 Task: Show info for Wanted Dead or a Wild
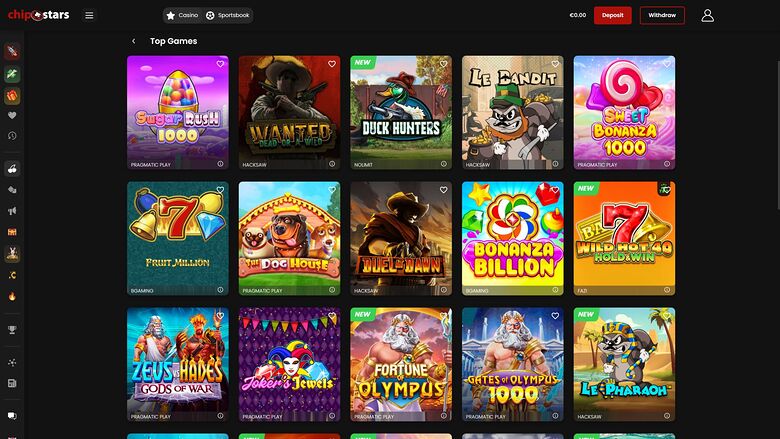pos(332,164)
